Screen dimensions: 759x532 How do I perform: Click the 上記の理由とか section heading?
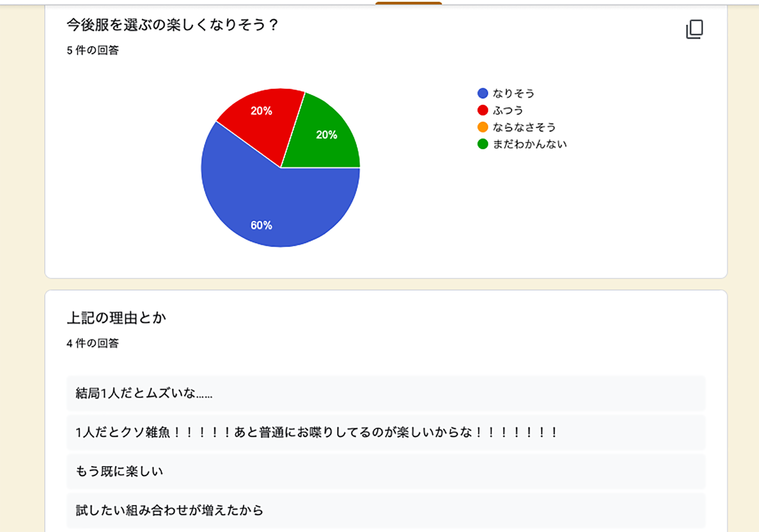(x=116, y=318)
